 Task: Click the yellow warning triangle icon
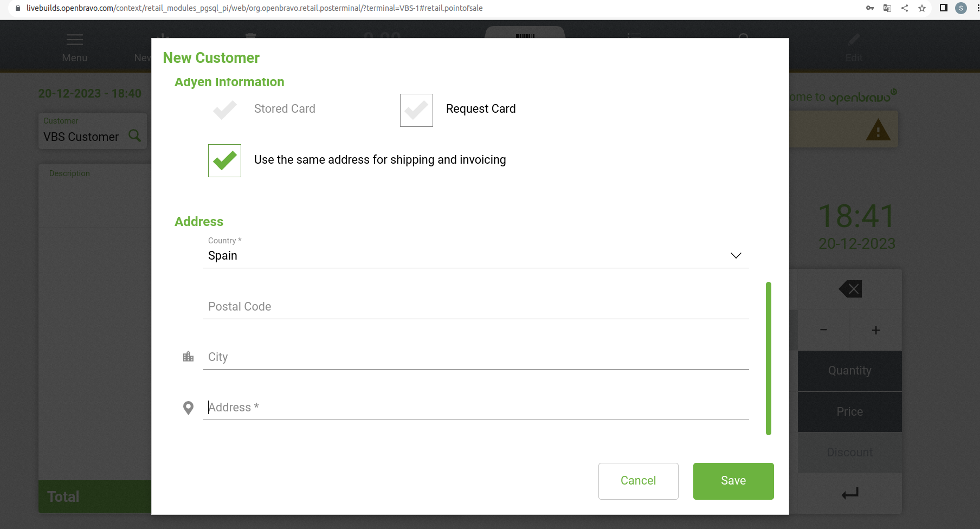coord(878,130)
